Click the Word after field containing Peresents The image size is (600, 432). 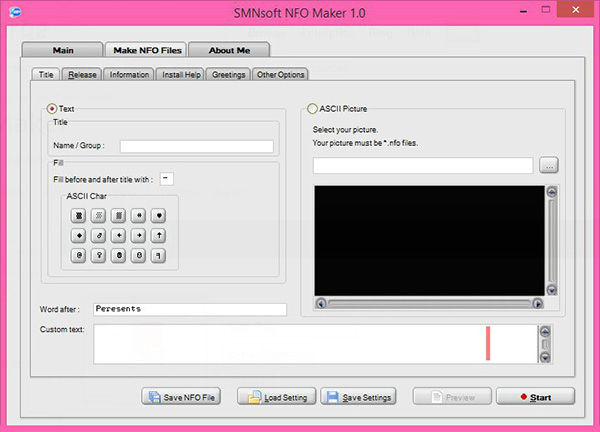[190, 309]
